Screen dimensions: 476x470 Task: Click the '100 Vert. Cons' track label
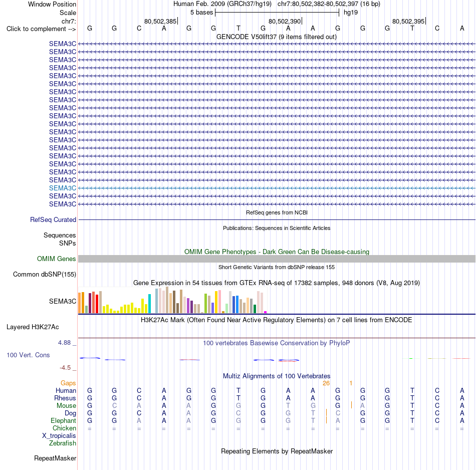coord(28,355)
